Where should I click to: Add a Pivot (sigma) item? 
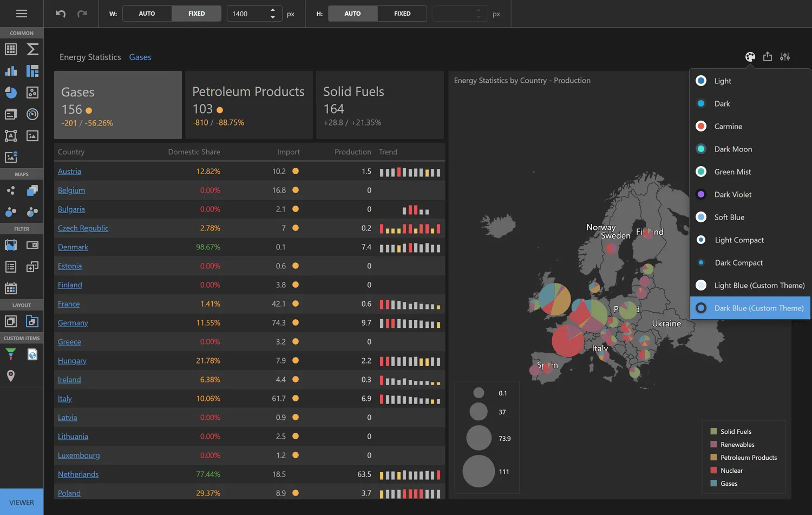click(32, 49)
